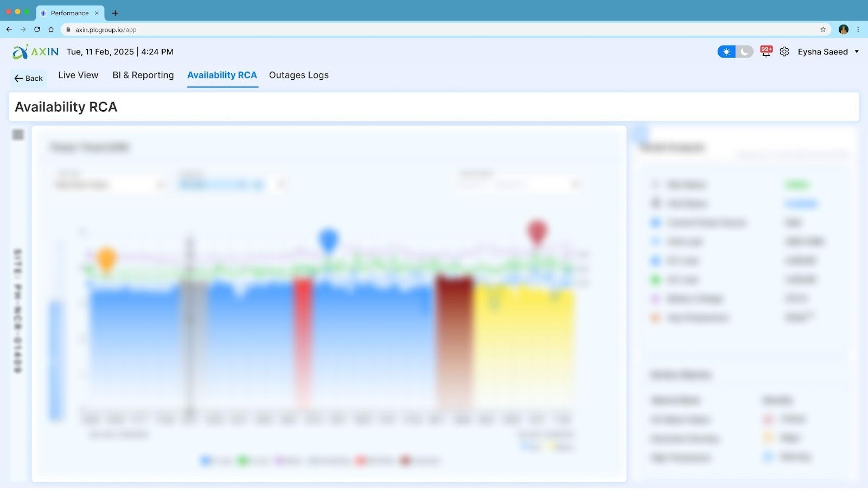Click the AXIN logo
Image resolution: width=868 pixels, height=491 pixels.
click(36, 52)
